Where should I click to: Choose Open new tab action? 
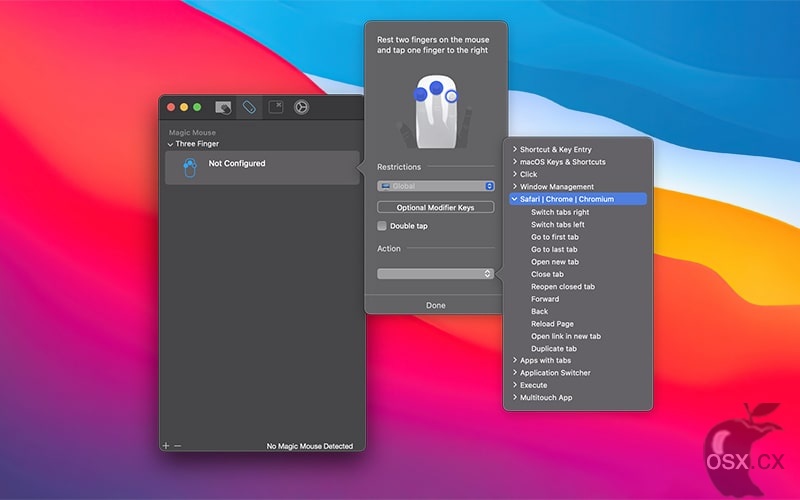coord(555,262)
